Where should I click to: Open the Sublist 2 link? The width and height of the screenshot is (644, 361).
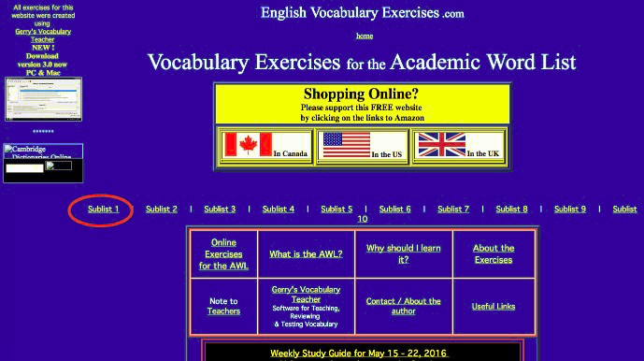coord(162,209)
